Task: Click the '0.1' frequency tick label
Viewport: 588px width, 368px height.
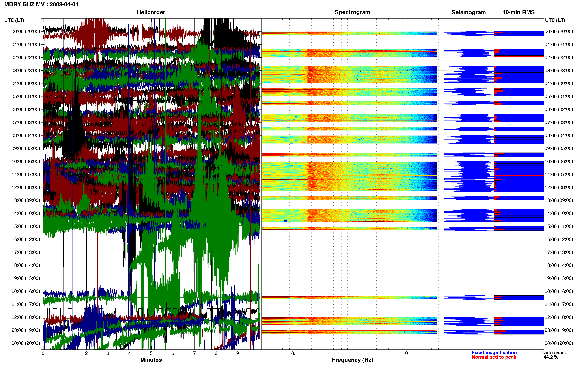Action: tap(295, 353)
